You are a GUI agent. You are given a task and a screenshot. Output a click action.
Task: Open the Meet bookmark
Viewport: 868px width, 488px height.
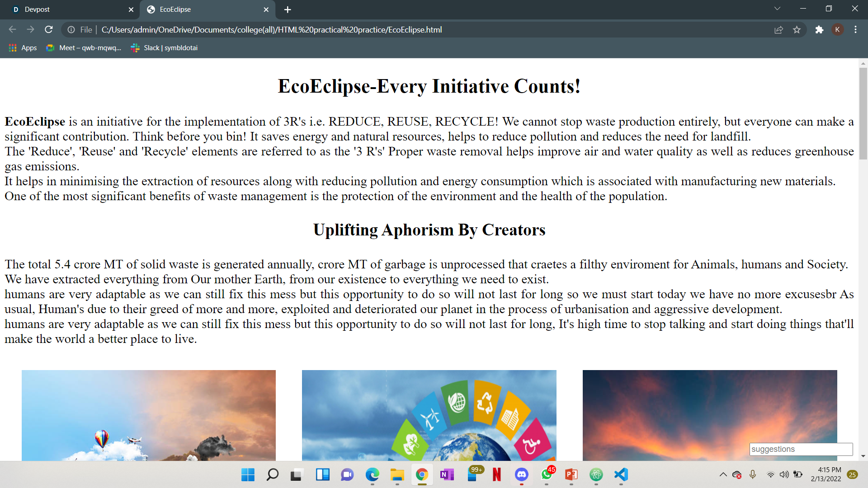point(83,47)
